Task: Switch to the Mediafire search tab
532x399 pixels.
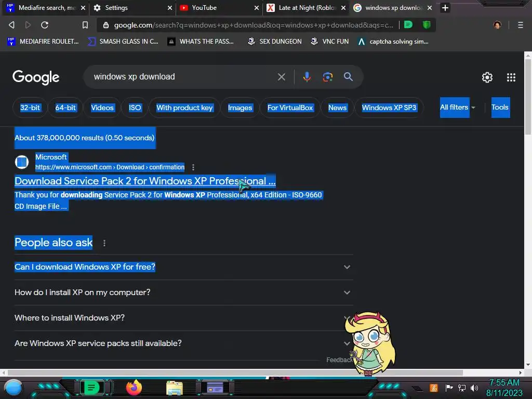Action: click(46, 8)
